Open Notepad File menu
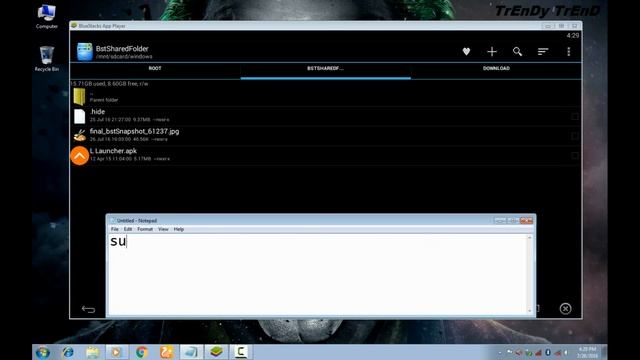 pyautogui.click(x=115, y=229)
